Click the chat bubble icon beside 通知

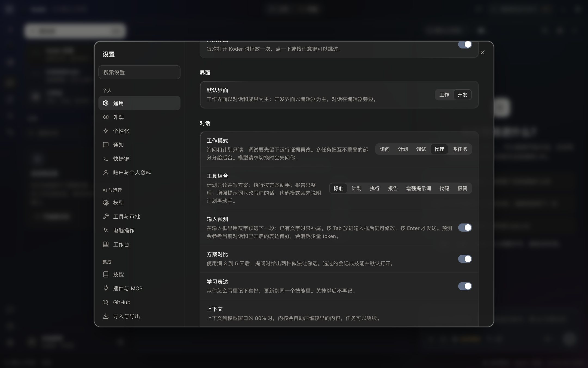(106, 145)
